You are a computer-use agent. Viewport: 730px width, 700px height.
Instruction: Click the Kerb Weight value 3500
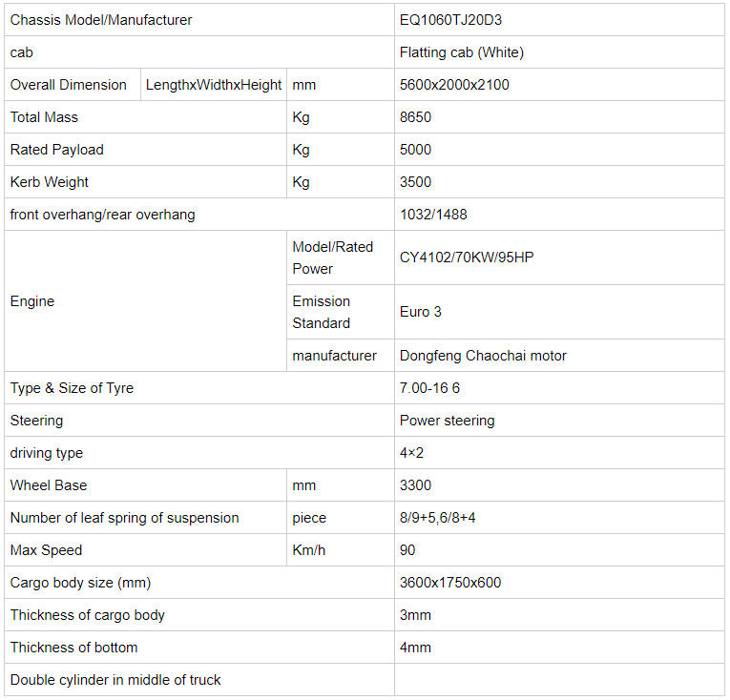tap(415, 182)
